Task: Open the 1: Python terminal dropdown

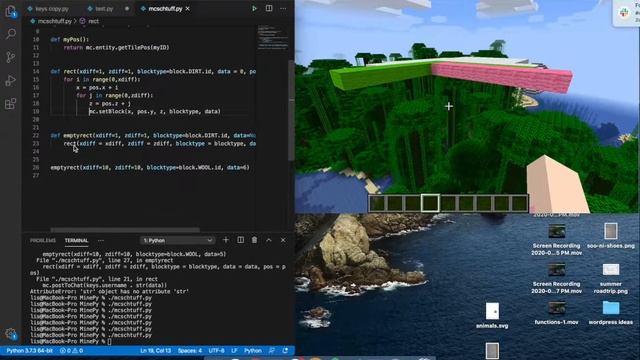Action: (177, 240)
